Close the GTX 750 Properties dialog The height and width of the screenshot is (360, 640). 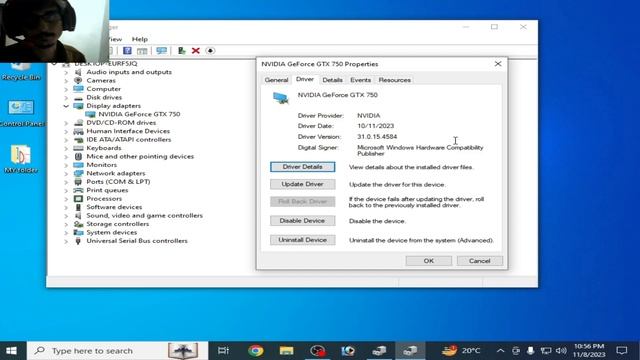(498, 64)
